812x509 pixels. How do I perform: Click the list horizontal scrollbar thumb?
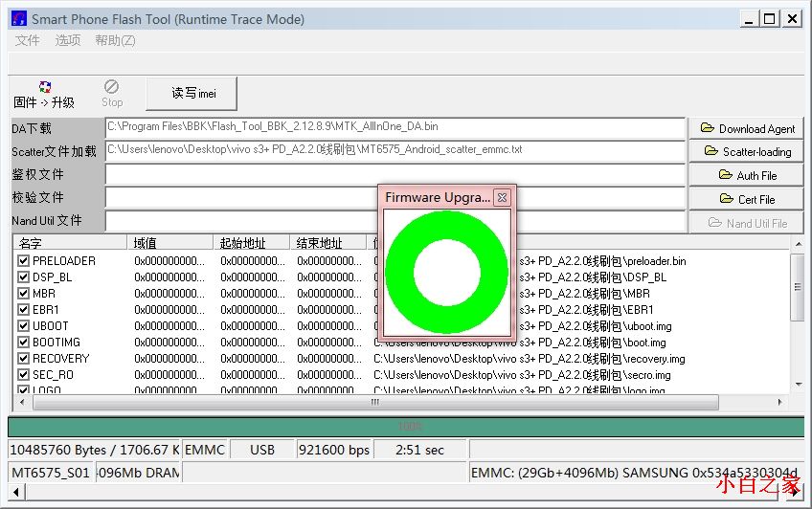point(375,402)
